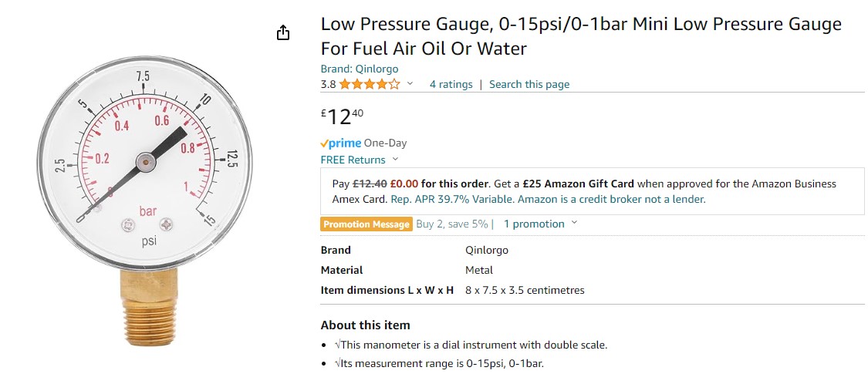Click the Buy 2, save 5% text
The height and width of the screenshot is (374, 868).
pyautogui.click(x=451, y=224)
